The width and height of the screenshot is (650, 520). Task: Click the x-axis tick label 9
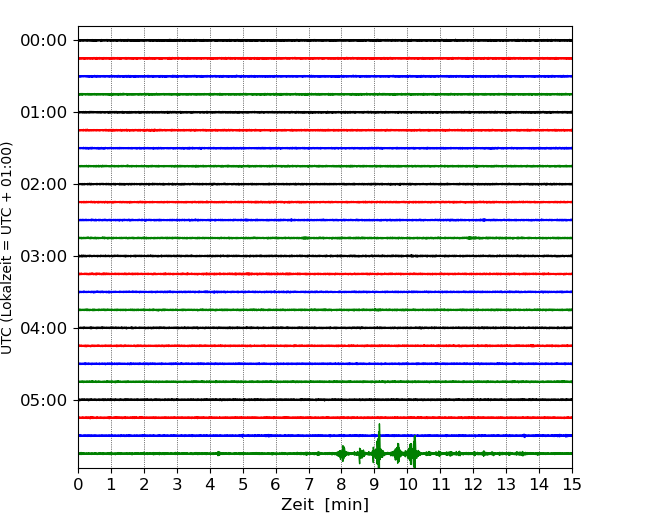click(x=375, y=484)
